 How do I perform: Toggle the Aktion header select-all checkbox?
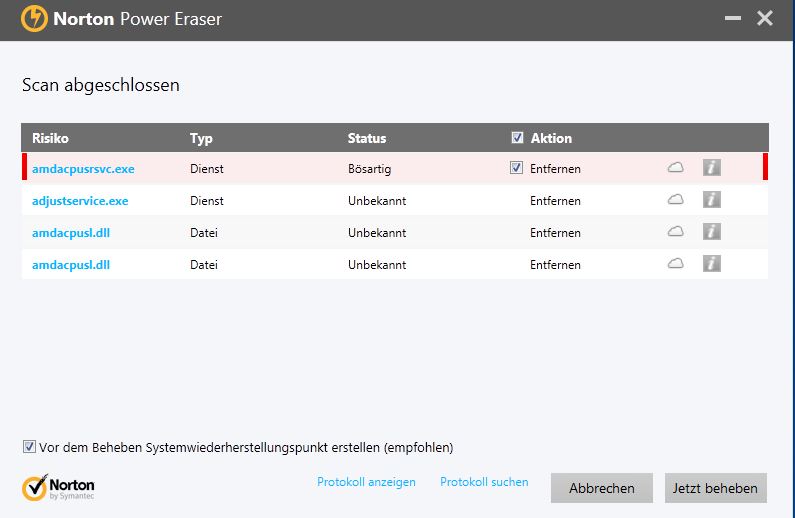pos(517,138)
